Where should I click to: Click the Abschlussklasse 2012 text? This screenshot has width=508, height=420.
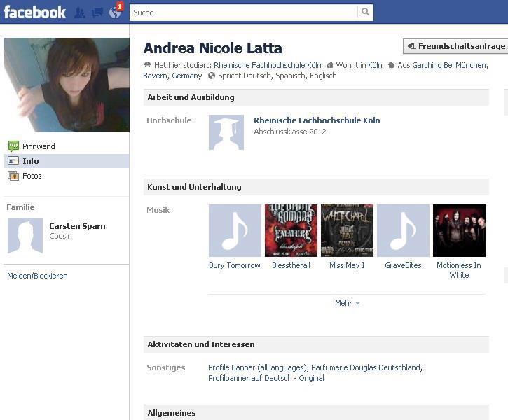(290, 132)
